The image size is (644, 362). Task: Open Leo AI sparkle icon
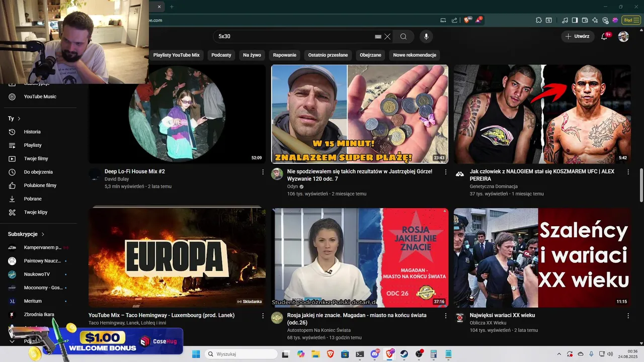tap(595, 20)
